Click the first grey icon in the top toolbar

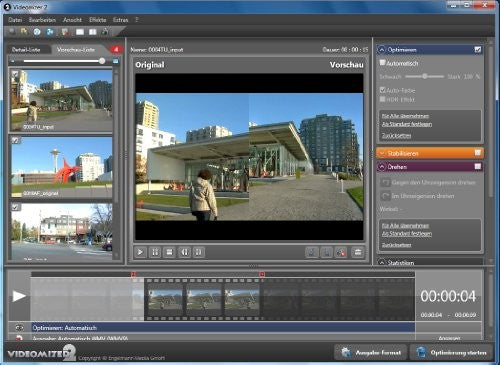(x=12, y=32)
